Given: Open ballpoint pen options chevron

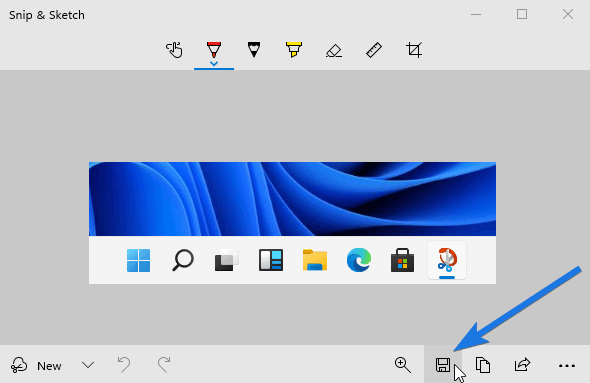Looking at the screenshot, I should (x=214, y=64).
